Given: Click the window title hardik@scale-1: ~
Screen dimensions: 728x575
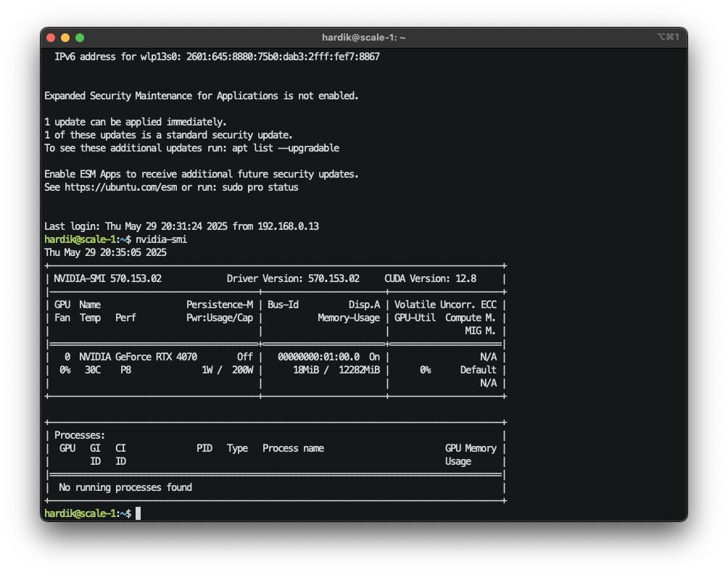Looking at the screenshot, I should (x=363, y=38).
